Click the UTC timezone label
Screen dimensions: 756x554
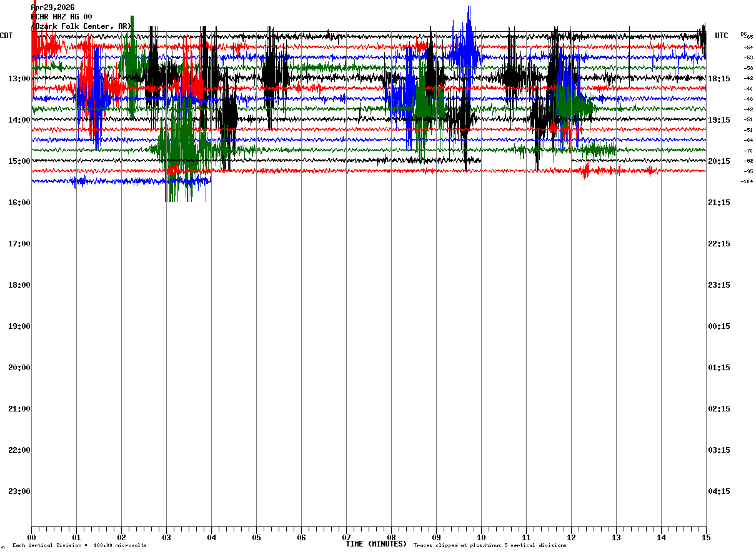722,36
